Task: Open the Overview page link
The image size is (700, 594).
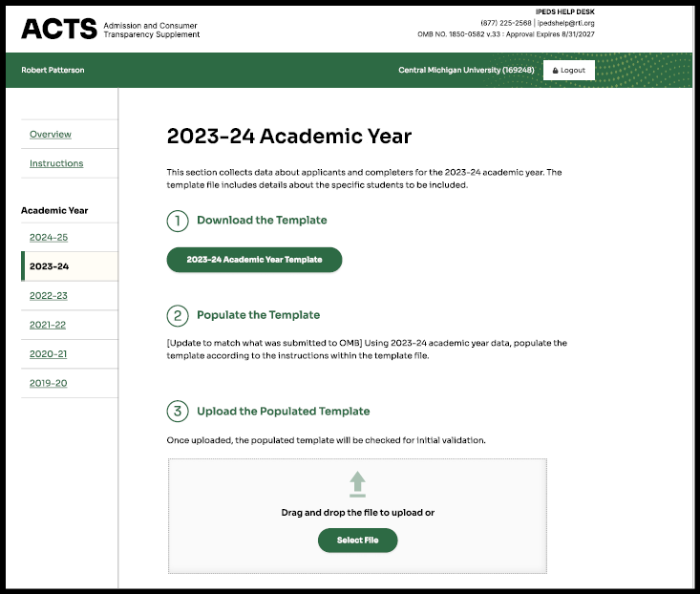Action: (x=51, y=135)
